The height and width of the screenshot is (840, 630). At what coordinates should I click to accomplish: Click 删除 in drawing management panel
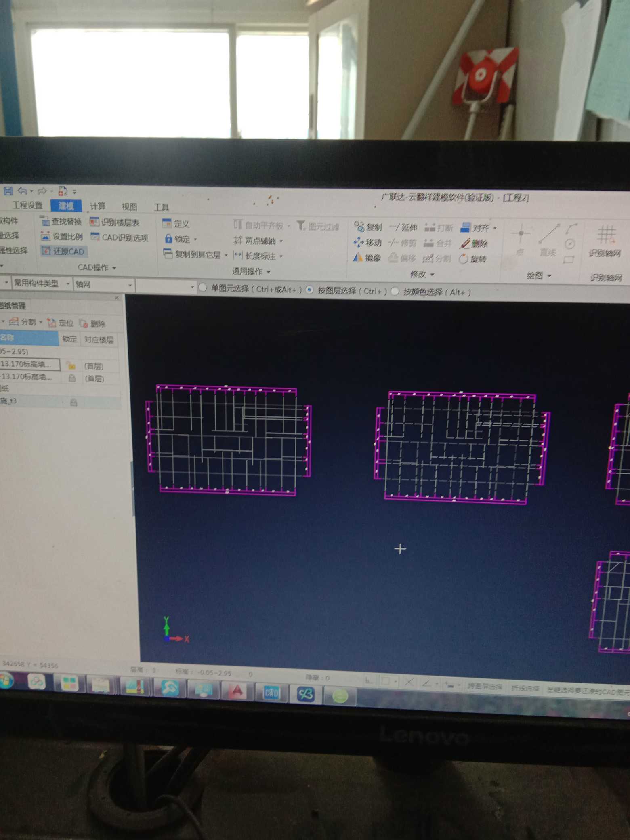92,323
